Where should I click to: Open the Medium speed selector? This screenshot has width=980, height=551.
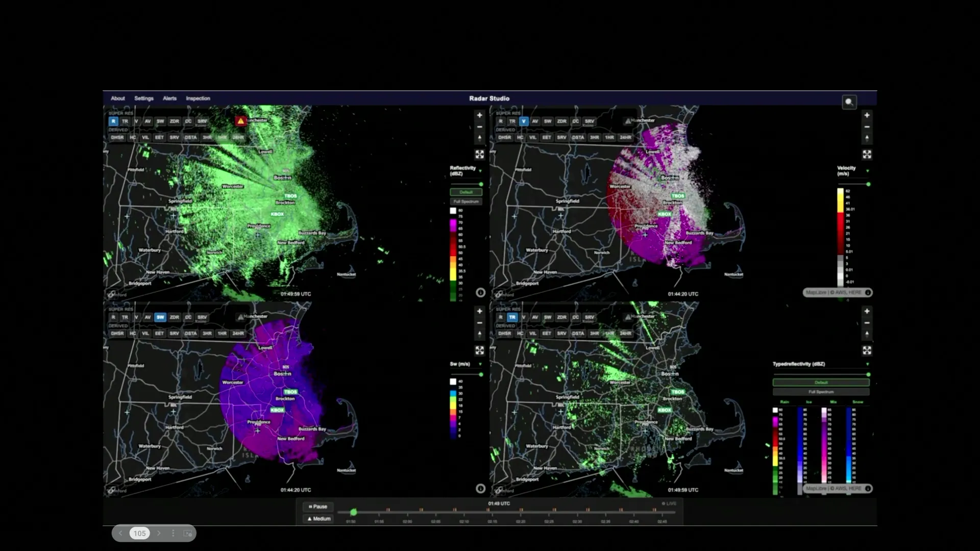pyautogui.click(x=318, y=518)
